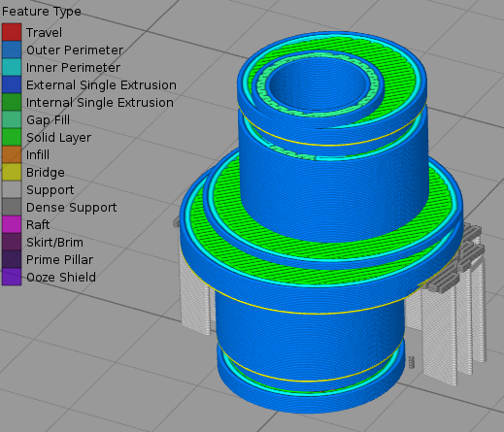Click the 'Raft' legend label
504x432 pixels.
[x=38, y=225]
